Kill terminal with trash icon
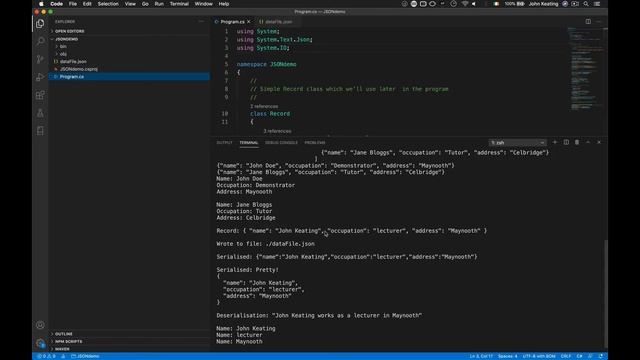 coord(577,142)
